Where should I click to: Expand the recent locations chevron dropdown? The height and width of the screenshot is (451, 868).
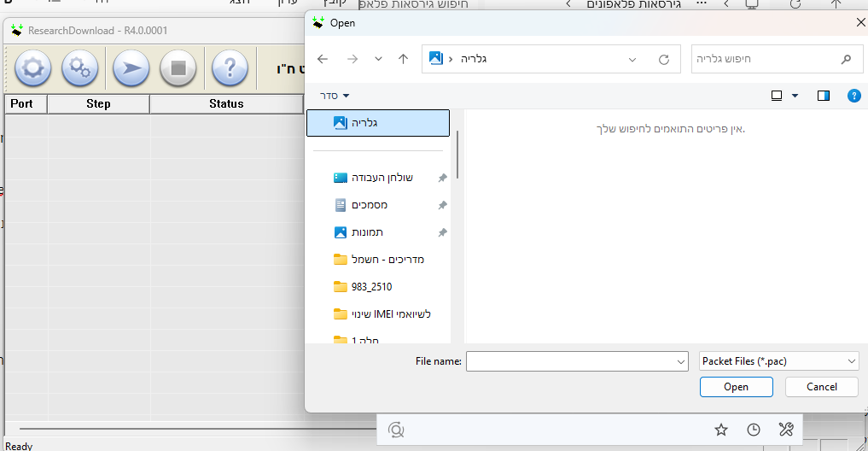pyautogui.click(x=378, y=59)
